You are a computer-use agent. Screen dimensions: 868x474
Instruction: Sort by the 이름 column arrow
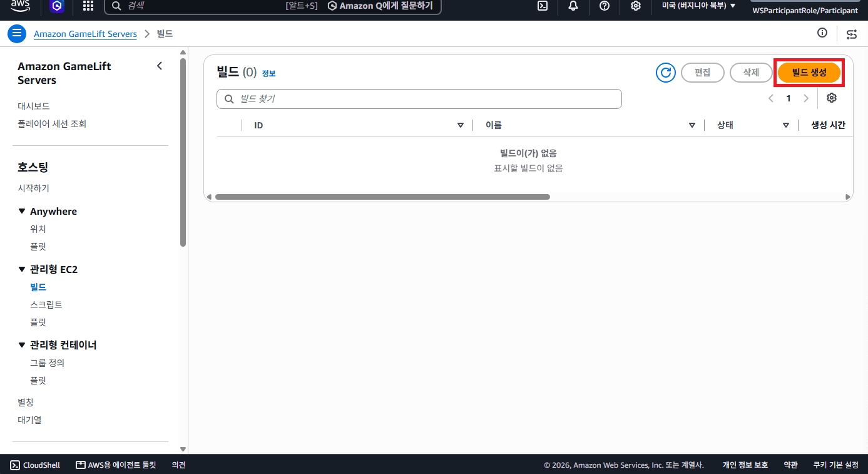[692, 125]
